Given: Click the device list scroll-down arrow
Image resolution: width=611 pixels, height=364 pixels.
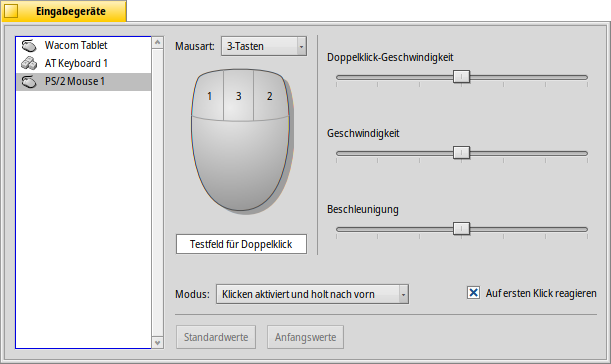Looking at the screenshot, I should [x=157, y=343].
